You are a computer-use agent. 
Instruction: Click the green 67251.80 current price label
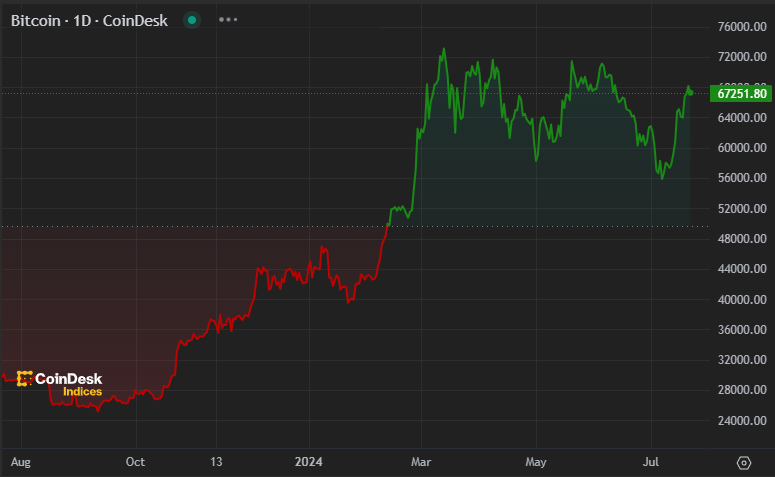[x=742, y=93]
